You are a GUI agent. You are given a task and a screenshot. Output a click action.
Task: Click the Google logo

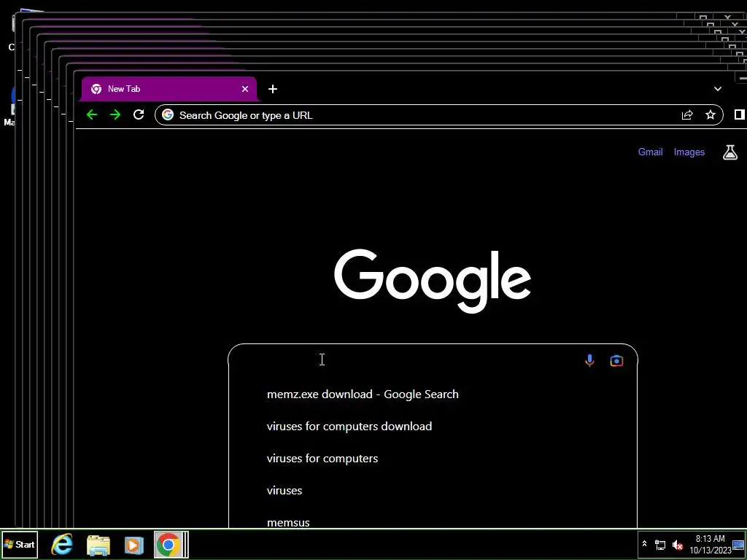coord(432,280)
